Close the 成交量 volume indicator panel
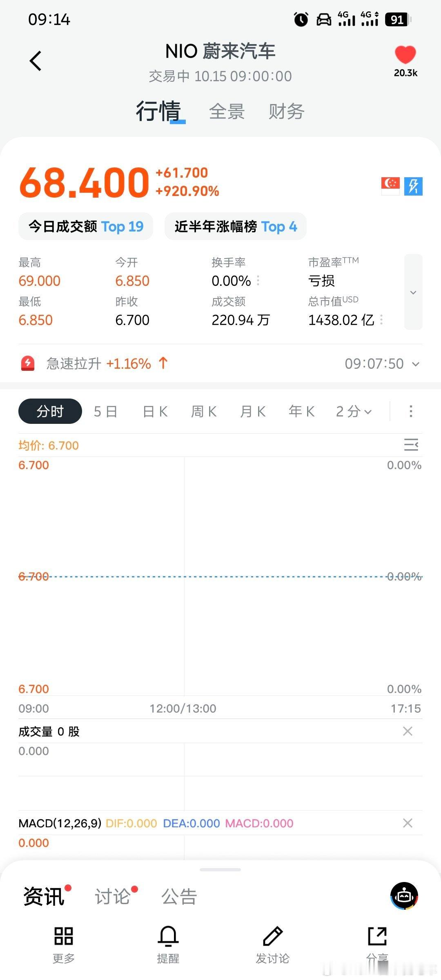441x980 pixels. point(408,731)
